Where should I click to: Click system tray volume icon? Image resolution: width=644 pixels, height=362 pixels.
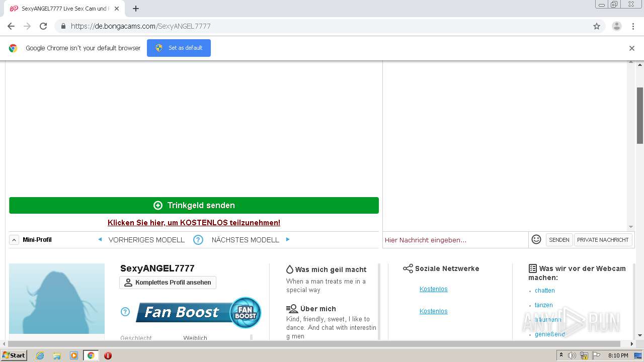(x=572, y=355)
